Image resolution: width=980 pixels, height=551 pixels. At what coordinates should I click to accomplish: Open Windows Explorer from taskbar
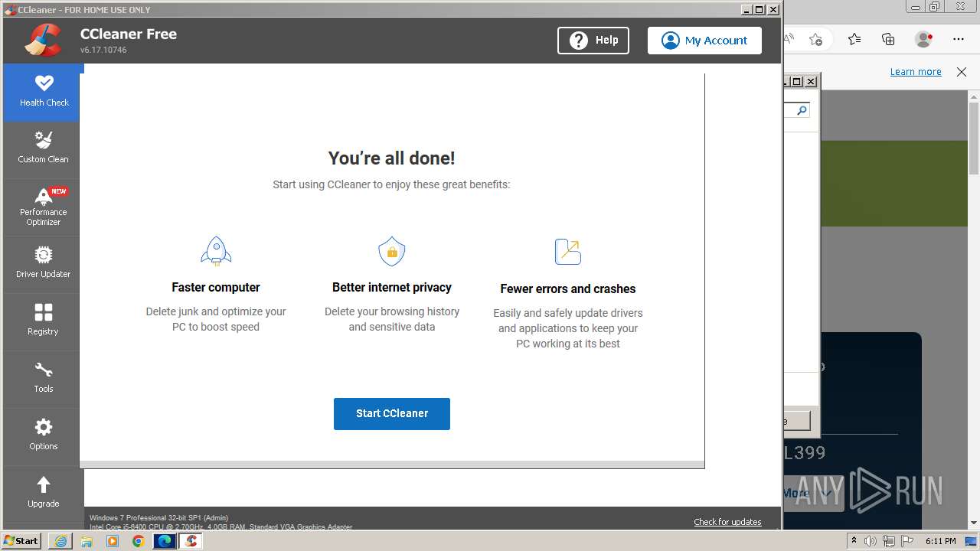[87, 541]
